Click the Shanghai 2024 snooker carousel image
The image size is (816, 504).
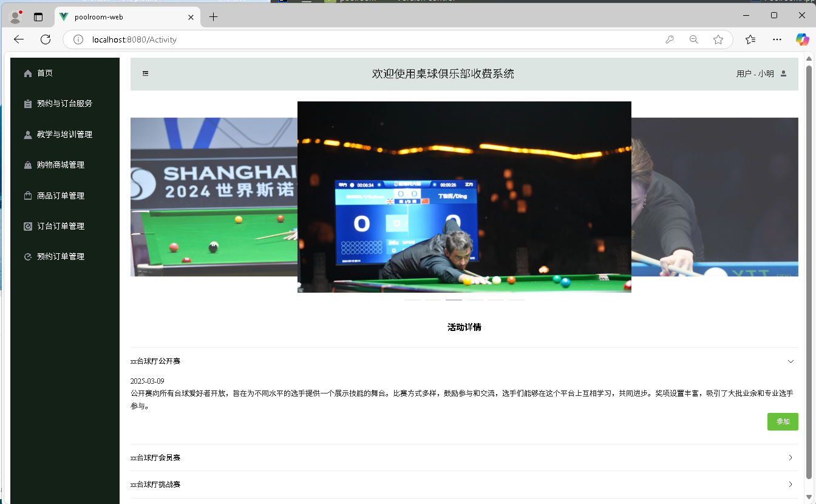(x=214, y=197)
